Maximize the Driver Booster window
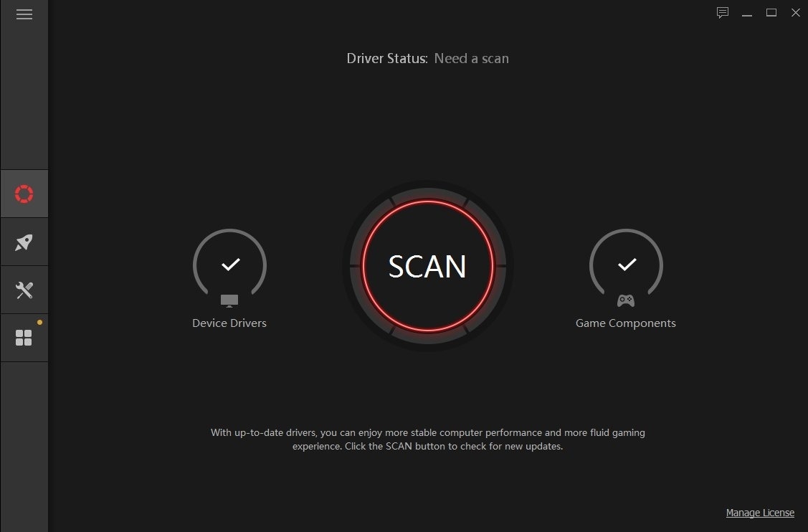 click(771, 12)
